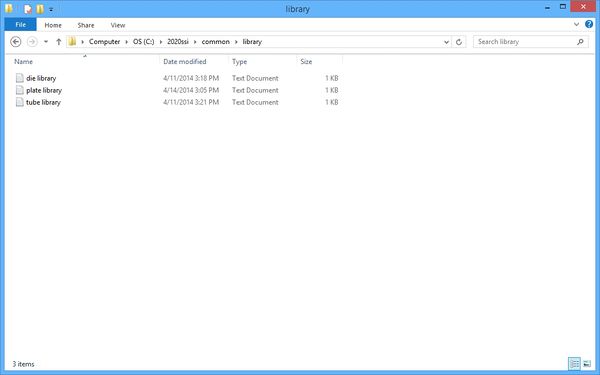600x375 pixels.
Task: Sort files by Date modified column
Action: 185,62
